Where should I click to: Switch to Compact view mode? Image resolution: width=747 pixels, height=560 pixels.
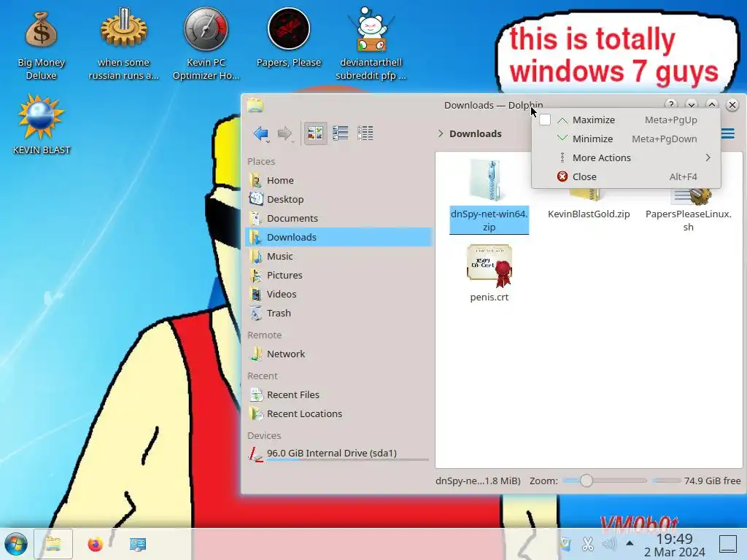tap(340, 133)
